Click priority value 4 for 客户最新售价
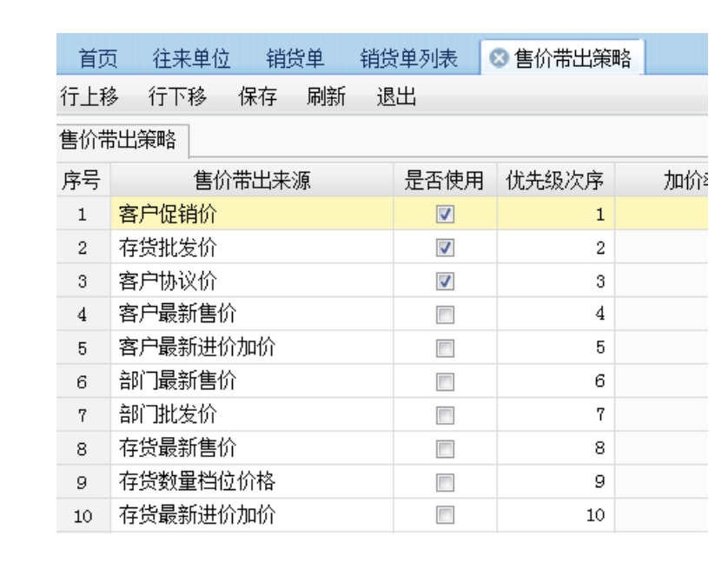This screenshot has width=728, height=563. point(556,315)
